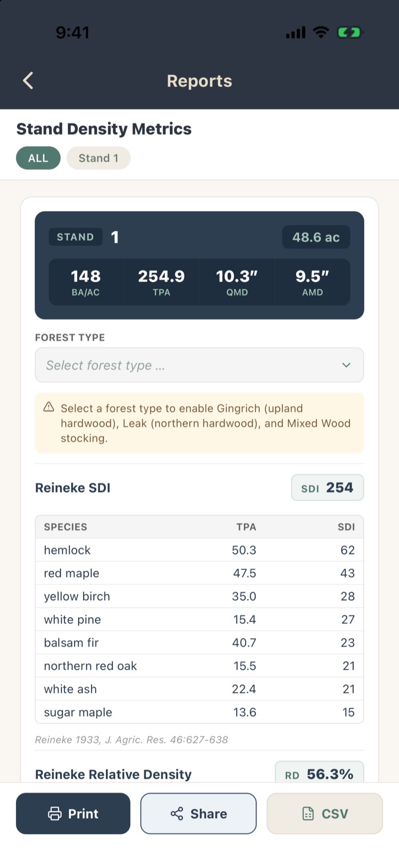Tap the SPECIES column header

(x=65, y=527)
